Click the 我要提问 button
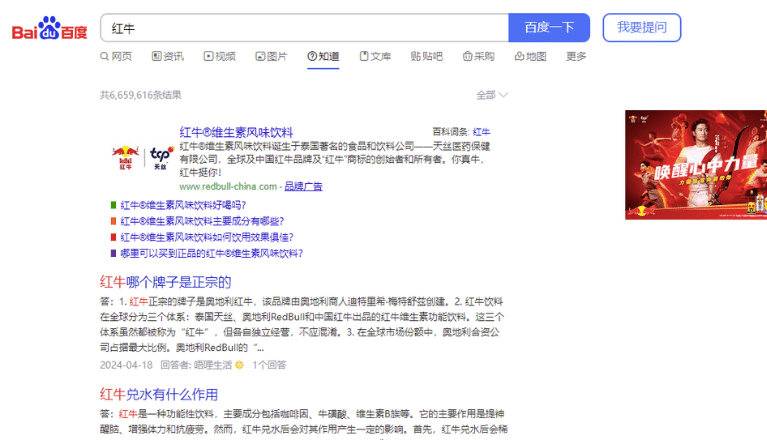767x440 pixels. click(x=641, y=28)
